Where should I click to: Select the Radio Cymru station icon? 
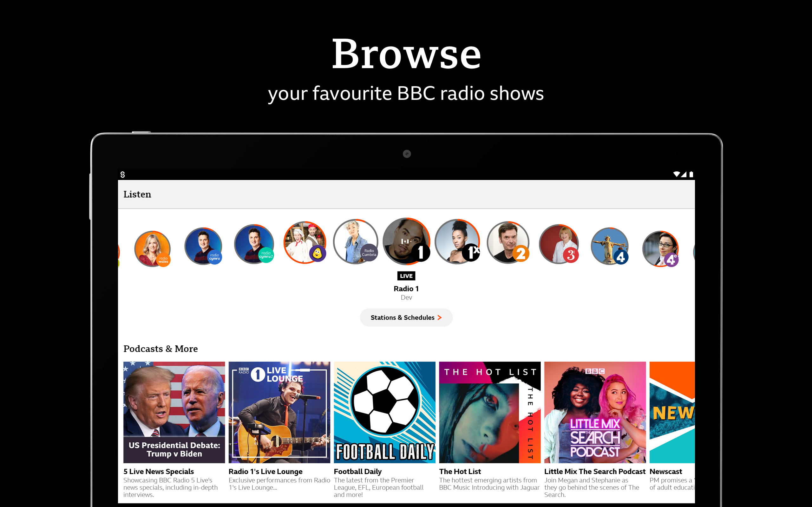(x=203, y=246)
